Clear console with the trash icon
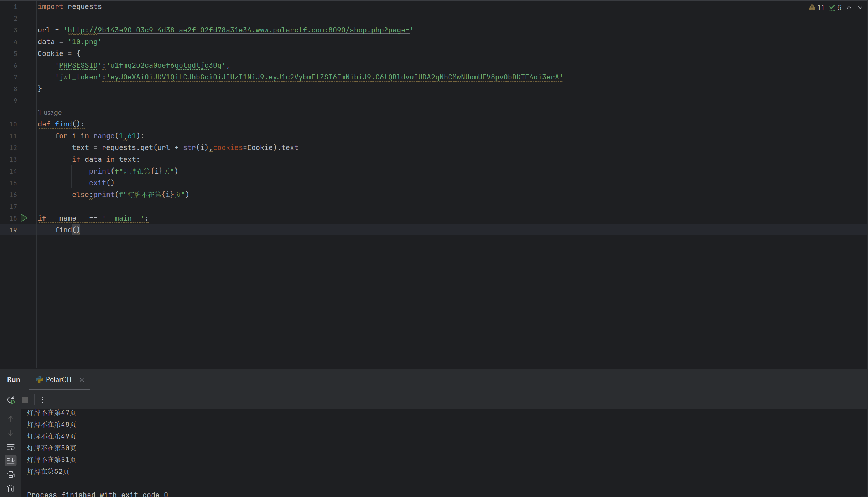Image resolution: width=868 pixels, height=497 pixels. tap(11, 488)
